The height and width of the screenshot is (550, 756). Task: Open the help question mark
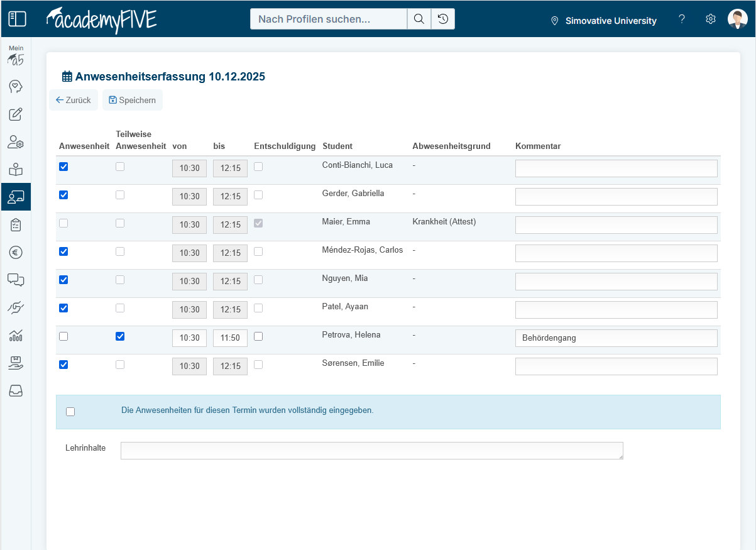pyautogui.click(x=682, y=19)
